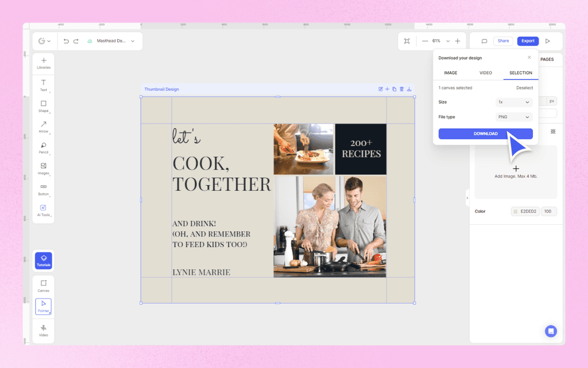This screenshot has height=368, width=588.
Task: Delete the canvas using the trash icon
Action: coord(401,89)
